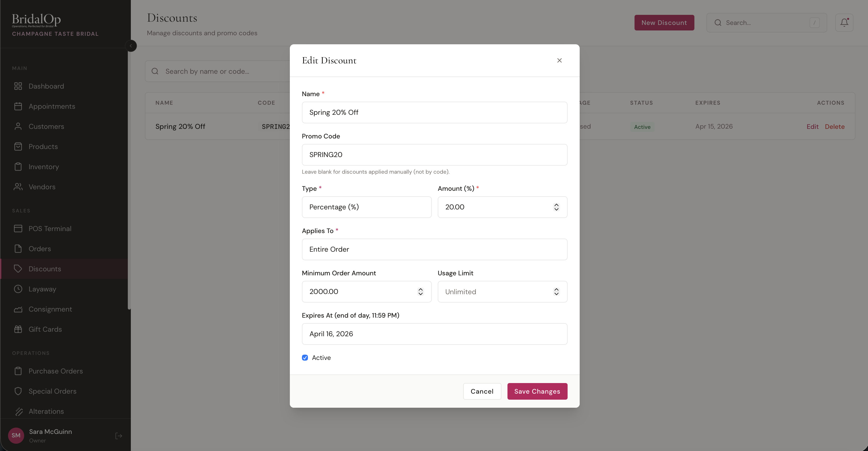Increase the Amount value with the stepper
Viewport: 868px width, 451px height.
click(556, 205)
